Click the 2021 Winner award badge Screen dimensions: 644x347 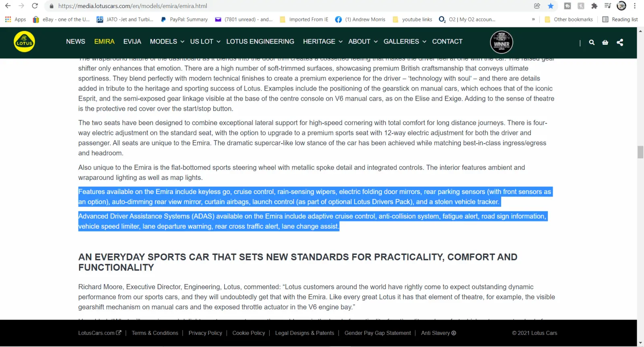tap(501, 42)
